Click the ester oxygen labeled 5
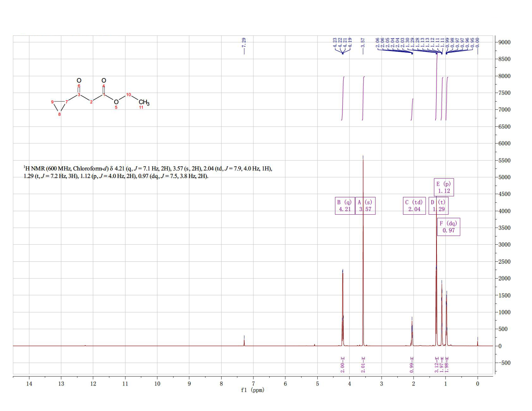 pos(116,103)
